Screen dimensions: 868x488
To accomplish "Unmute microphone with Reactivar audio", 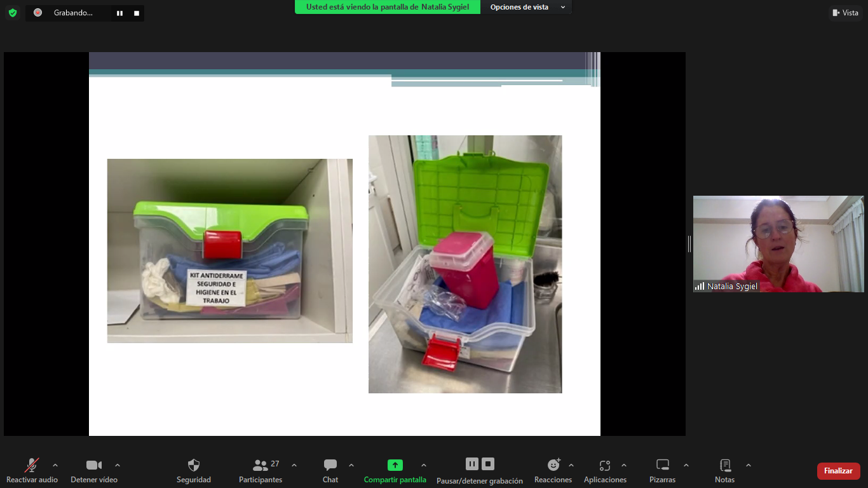I will click(32, 470).
